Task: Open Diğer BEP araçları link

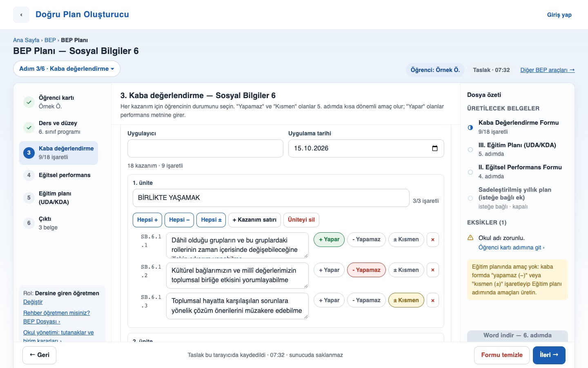Action: 548,70
